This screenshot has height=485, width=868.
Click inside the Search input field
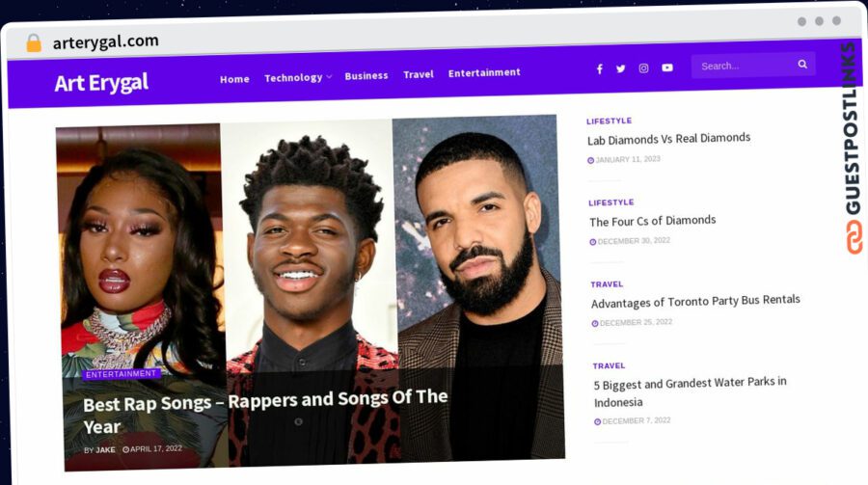pos(745,66)
